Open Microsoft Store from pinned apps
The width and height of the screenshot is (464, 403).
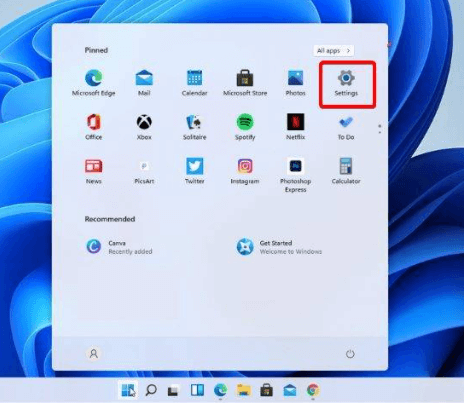coord(245,83)
